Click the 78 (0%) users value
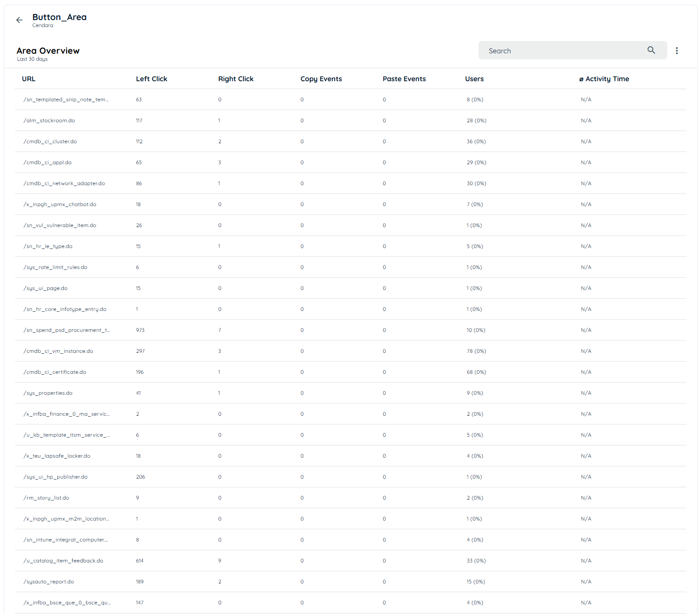The image size is (700, 614). coord(476,351)
